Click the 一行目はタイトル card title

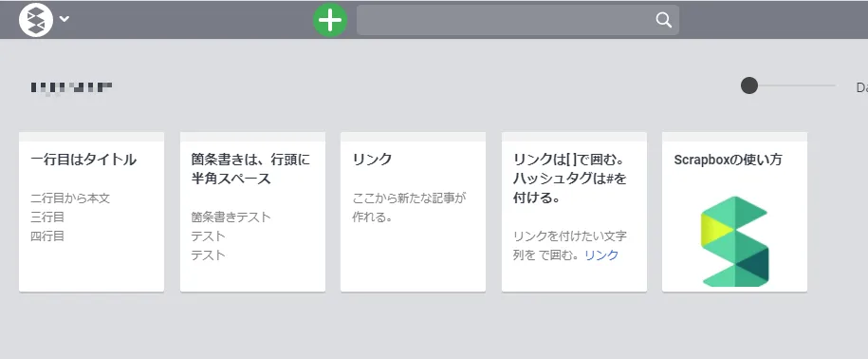coord(83,160)
